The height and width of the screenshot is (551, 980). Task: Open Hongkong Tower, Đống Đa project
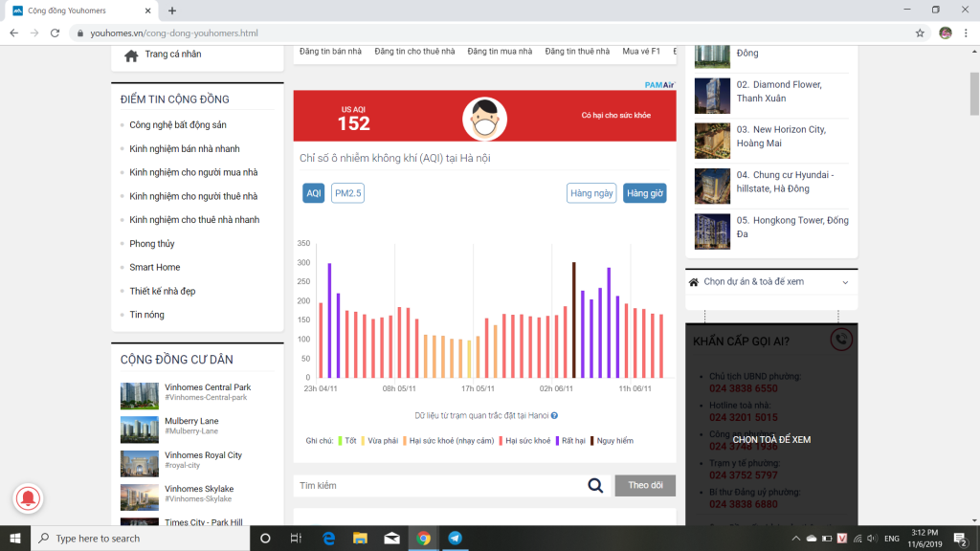(792, 227)
